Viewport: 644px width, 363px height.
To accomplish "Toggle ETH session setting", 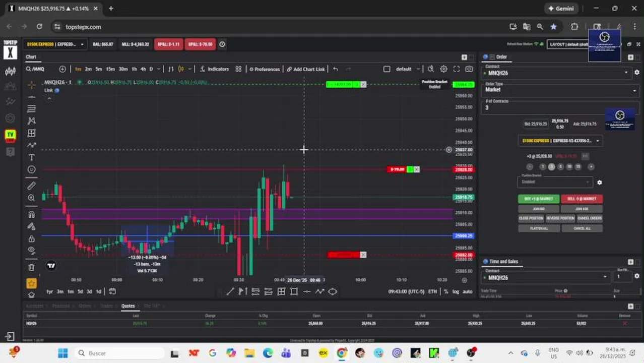I will coord(432,291).
